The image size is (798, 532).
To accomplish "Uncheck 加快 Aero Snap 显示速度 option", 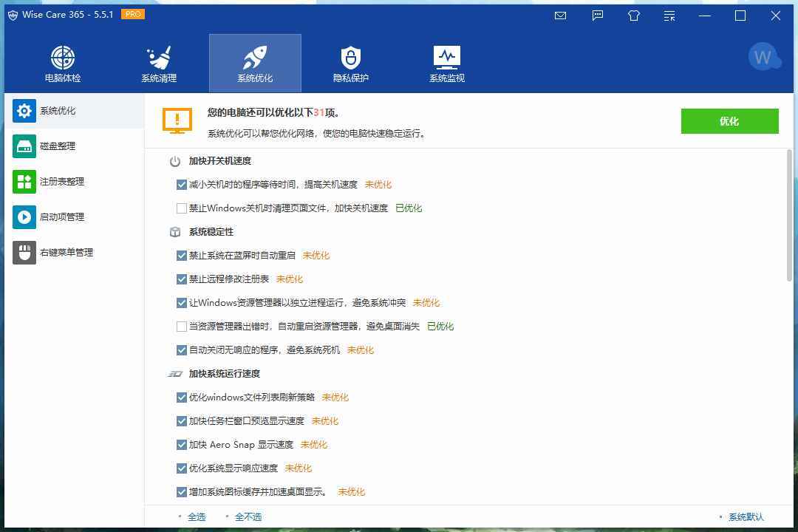I will (181, 444).
